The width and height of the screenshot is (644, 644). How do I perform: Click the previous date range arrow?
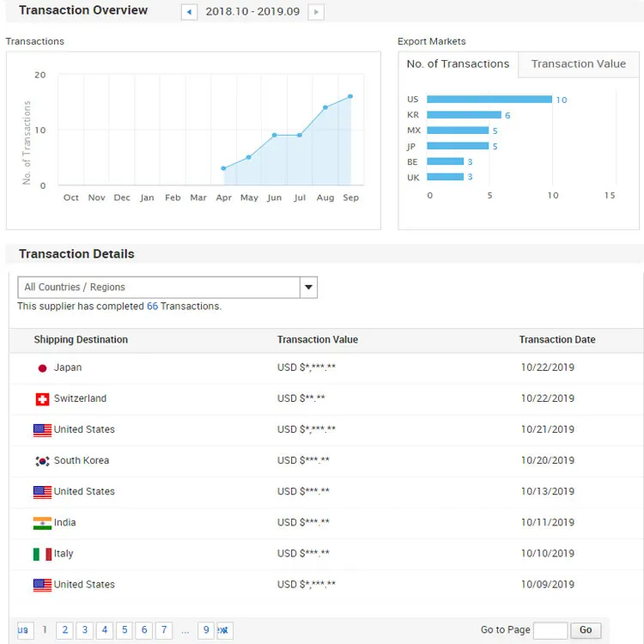point(190,12)
